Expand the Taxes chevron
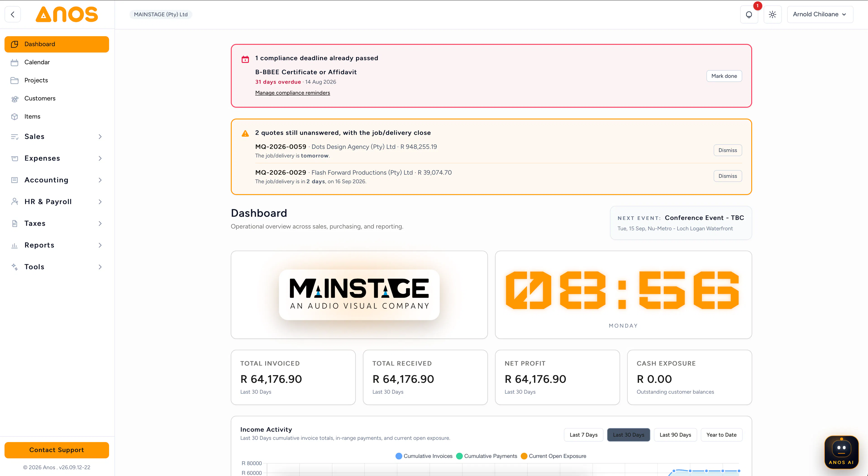 point(100,224)
